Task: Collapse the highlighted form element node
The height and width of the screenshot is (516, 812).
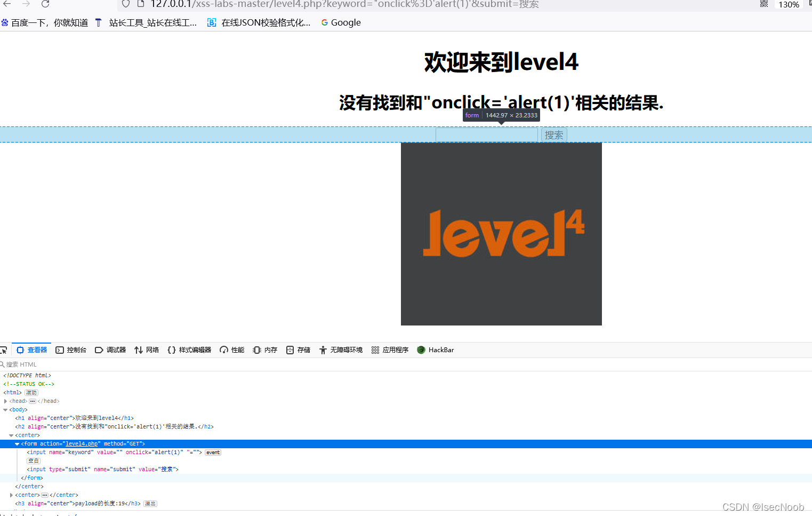Action: coord(17,443)
